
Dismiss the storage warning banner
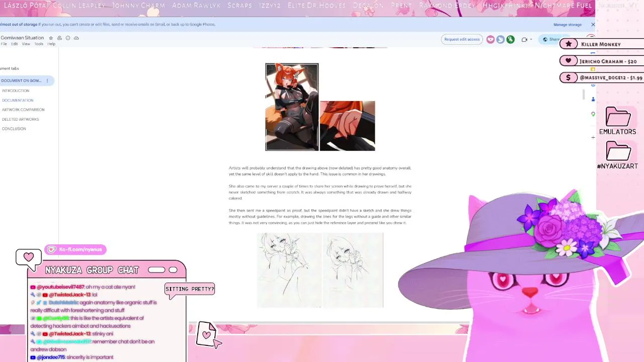tap(593, 24)
